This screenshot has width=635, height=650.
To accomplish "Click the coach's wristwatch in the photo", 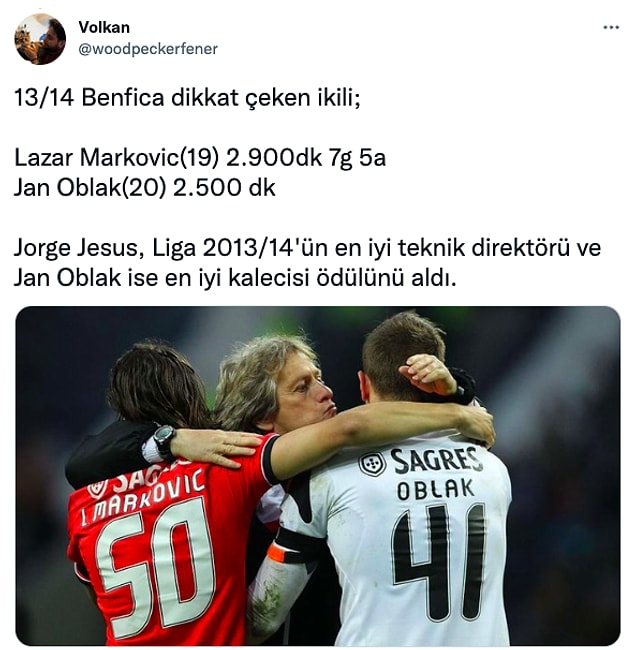I will [x=164, y=441].
